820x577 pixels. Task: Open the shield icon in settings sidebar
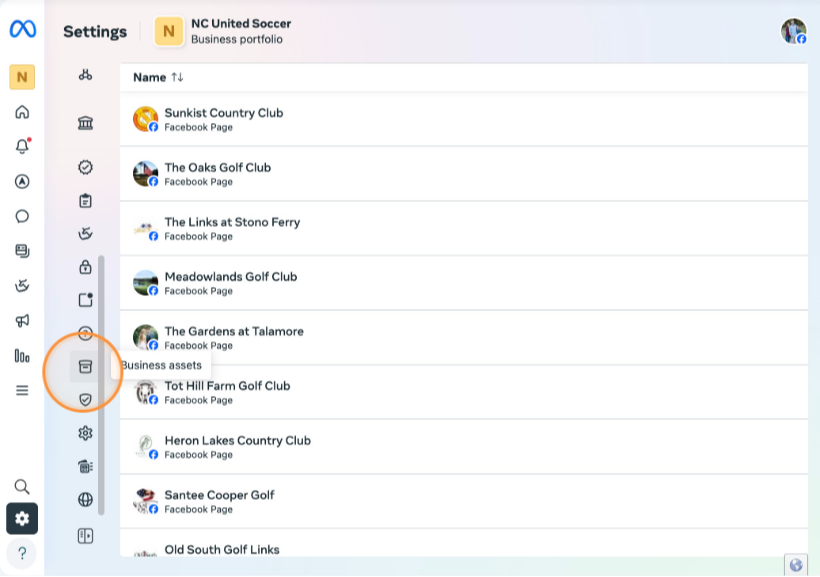(85, 400)
